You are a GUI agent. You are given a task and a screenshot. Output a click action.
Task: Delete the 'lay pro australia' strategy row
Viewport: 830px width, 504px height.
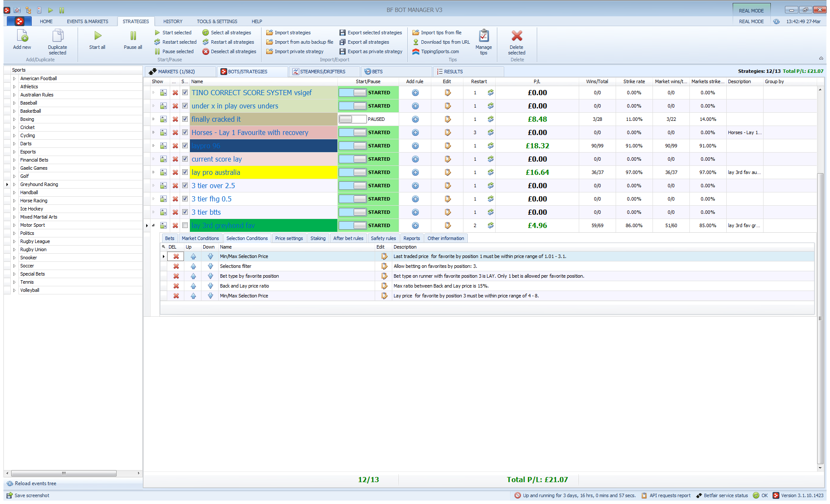coord(175,172)
